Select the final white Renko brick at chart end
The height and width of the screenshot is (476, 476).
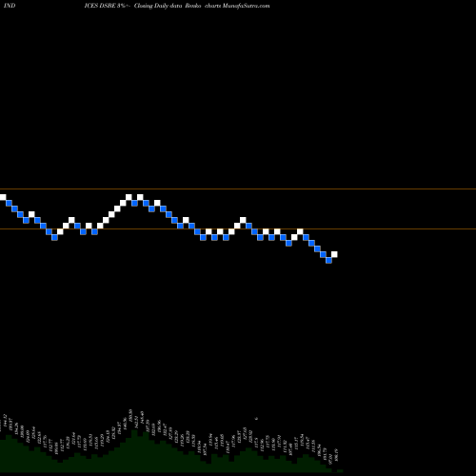click(x=334, y=254)
